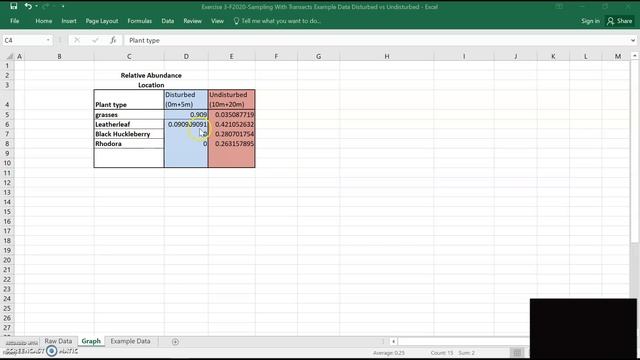Select cell with value 0.280701754
The height and width of the screenshot is (360, 640).
(x=231, y=134)
